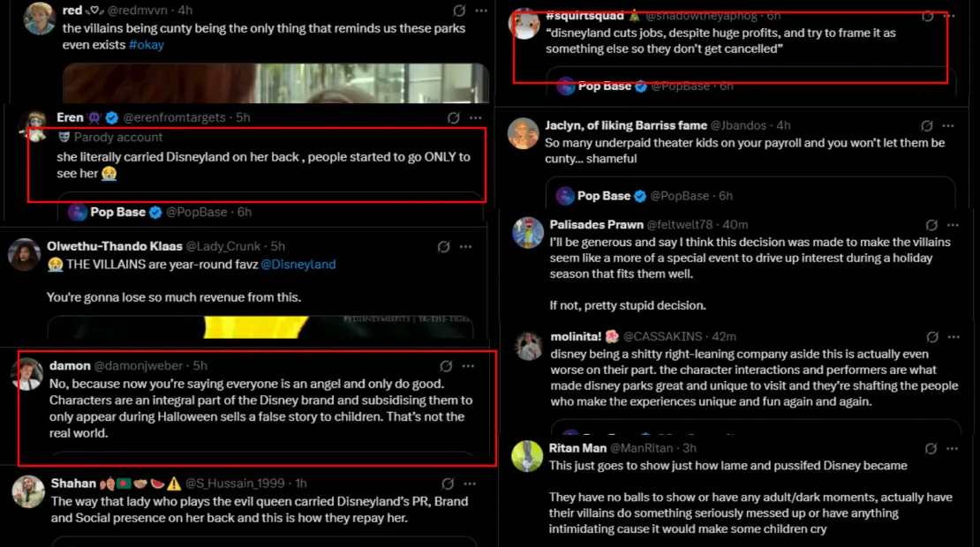Viewport: 980px width, 547px height.
Task: Open Palisades Prawn's profile picture
Action: pyautogui.click(x=528, y=233)
